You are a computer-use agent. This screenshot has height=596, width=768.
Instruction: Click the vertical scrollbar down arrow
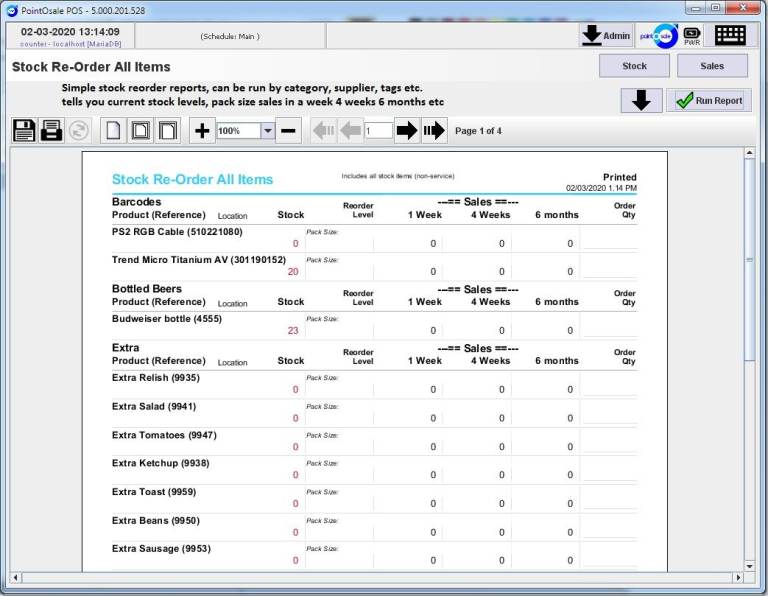(x=750, y=564)
